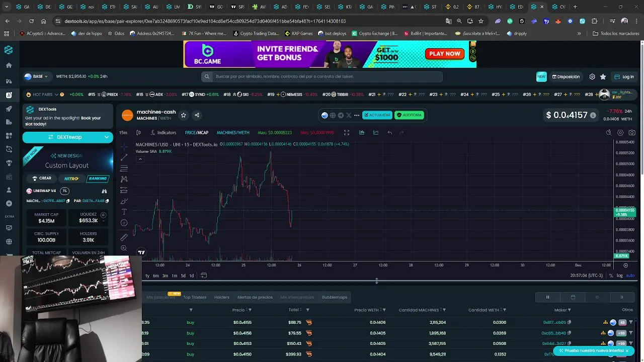Screen dimensions: 644x362
Task: Copy the MACHINES token contract address
Action: pos(67,201)
